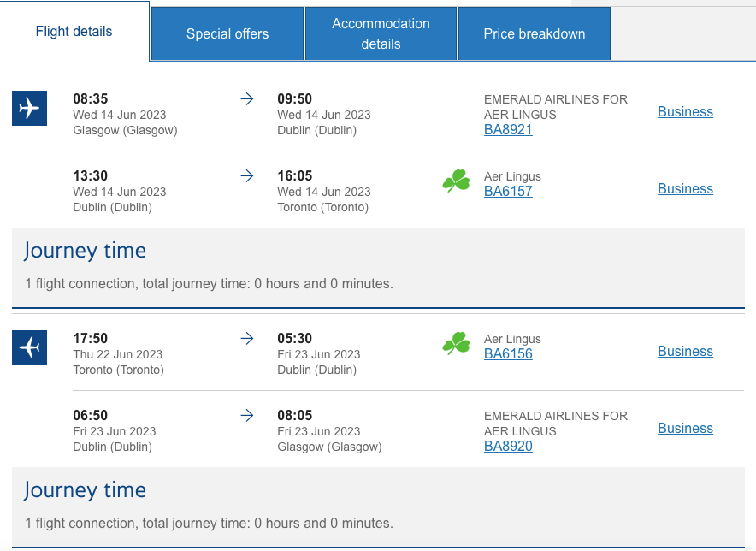Open the Accommodation details tab

pos(381,33)
